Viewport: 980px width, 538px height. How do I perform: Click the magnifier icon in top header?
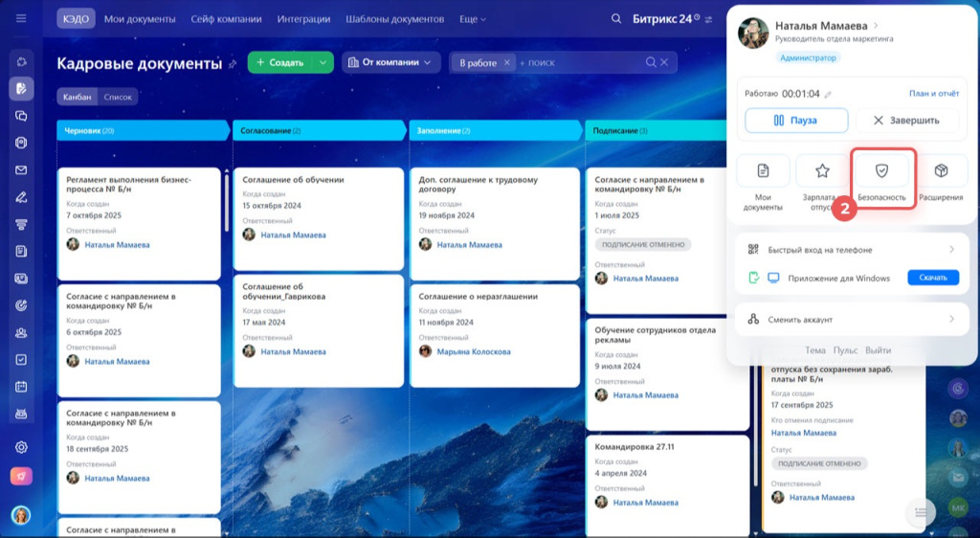(616, 19)
